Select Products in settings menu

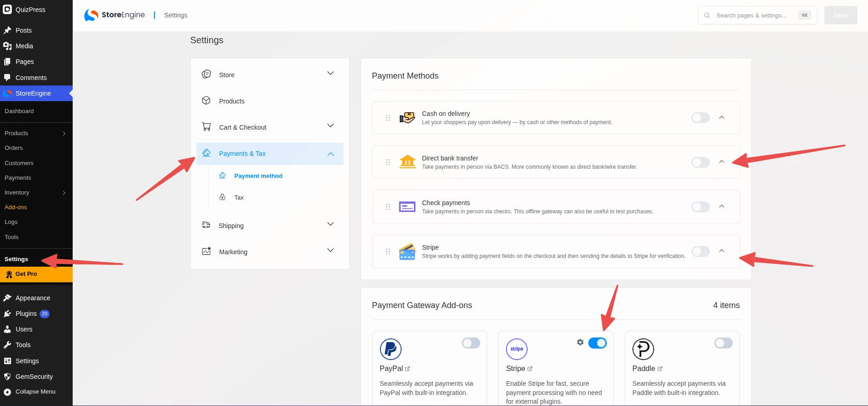[270, 101]
